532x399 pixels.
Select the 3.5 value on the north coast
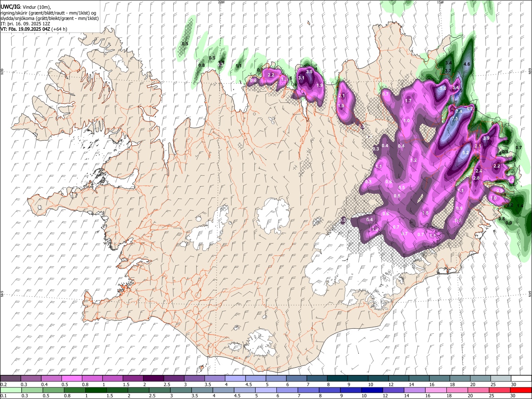(x=309, y=71)
